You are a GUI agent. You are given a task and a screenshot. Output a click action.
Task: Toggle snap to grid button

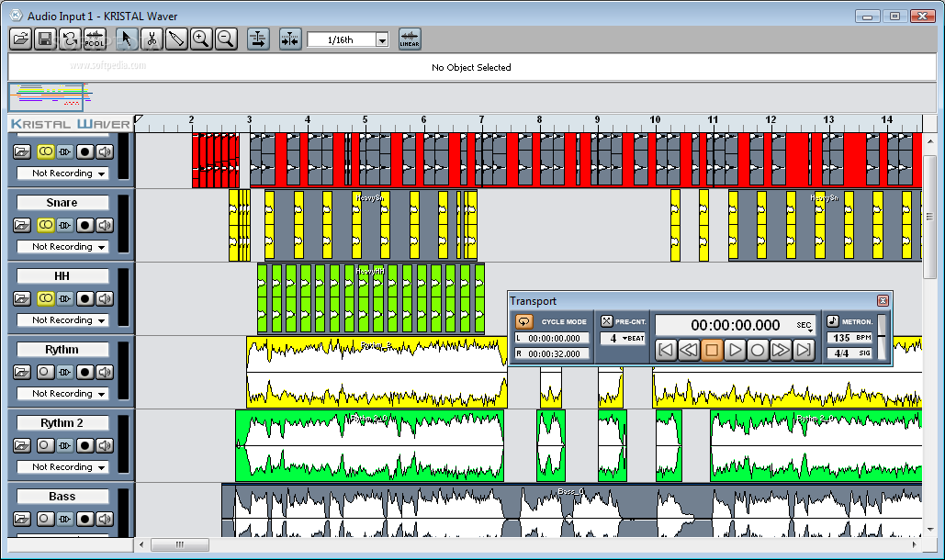[x=290, y=39]
